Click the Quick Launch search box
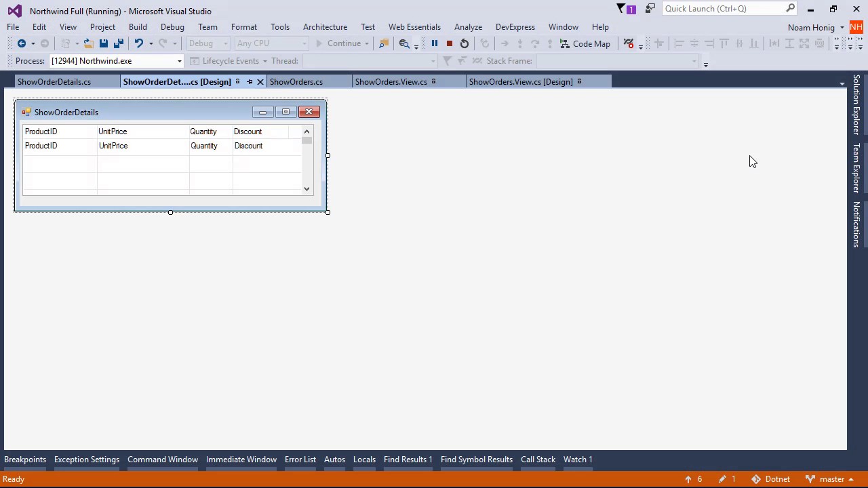Image resolution: width=868 pixels, height=488 pixels. (729, 9)
